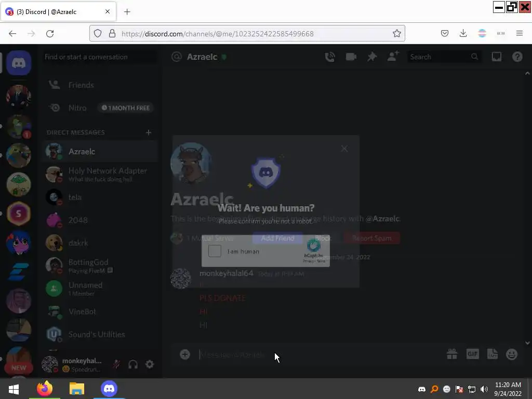Open the dakrk conversation
Viewport: 532px width, 399px height.
click(x=101, y=243)
